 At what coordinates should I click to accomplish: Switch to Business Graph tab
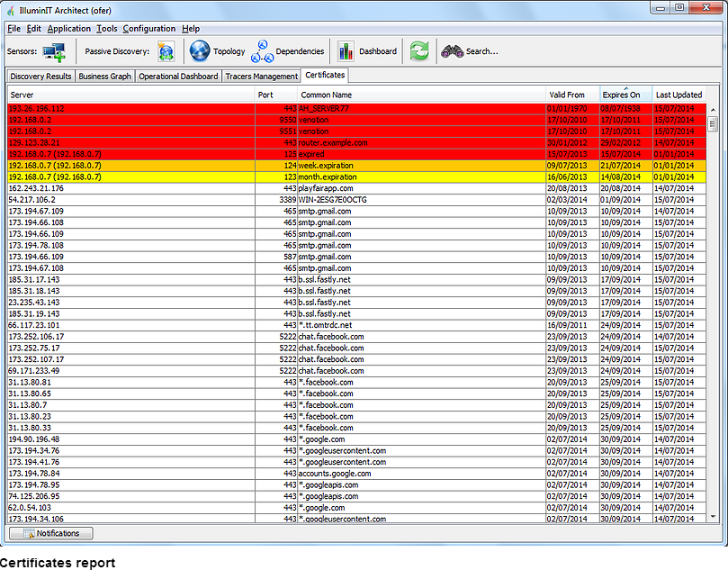click(105, 77)
